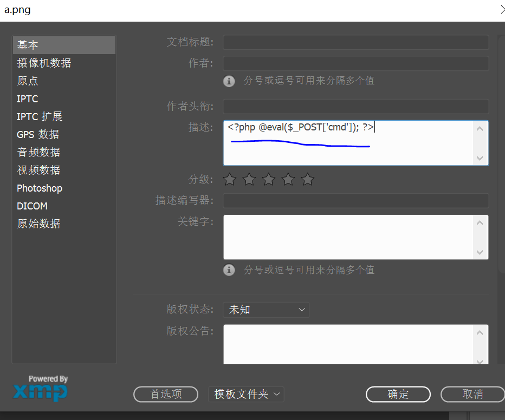Click scroll up arrow in 关键字 box
Image resolution: width=505 pixels, height=420 pixels.
(480, 223)
